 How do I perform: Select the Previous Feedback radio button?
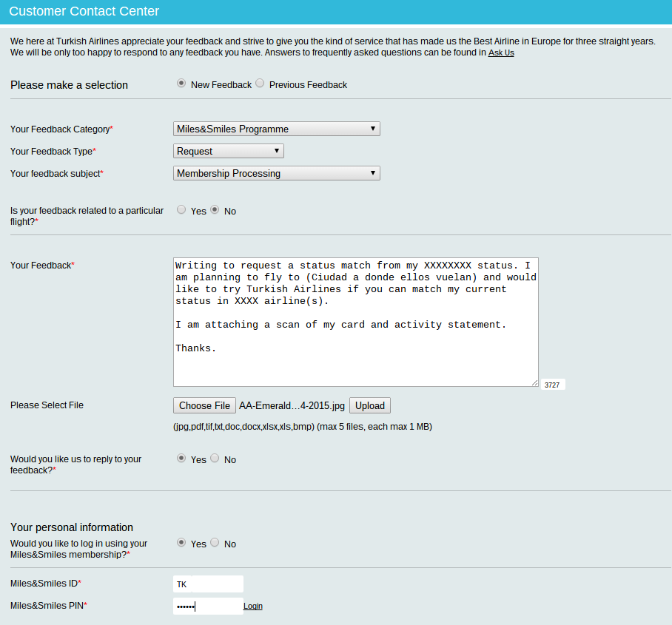[260, 83]
